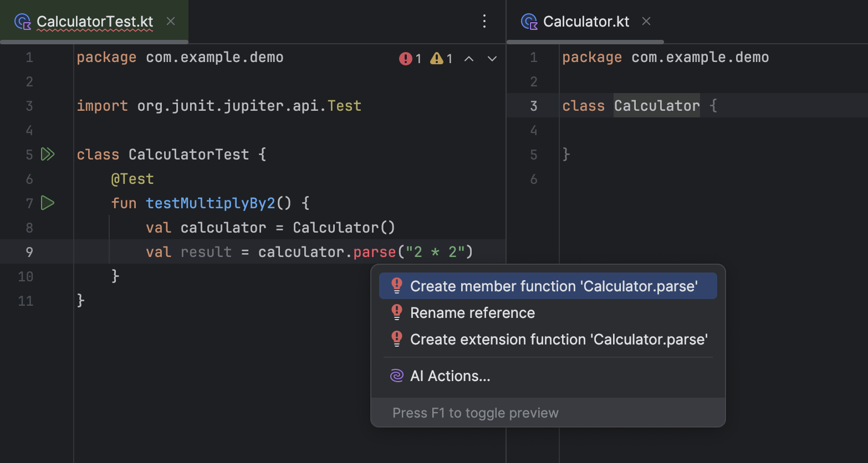Switch to the Calculator.kt tab
The image size is (868, 463).
tap(586, 22)
